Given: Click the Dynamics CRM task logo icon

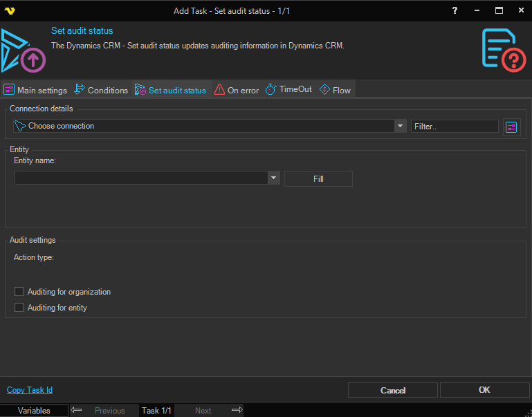Looking at the screenshot, I should click(x=24, y=51).
